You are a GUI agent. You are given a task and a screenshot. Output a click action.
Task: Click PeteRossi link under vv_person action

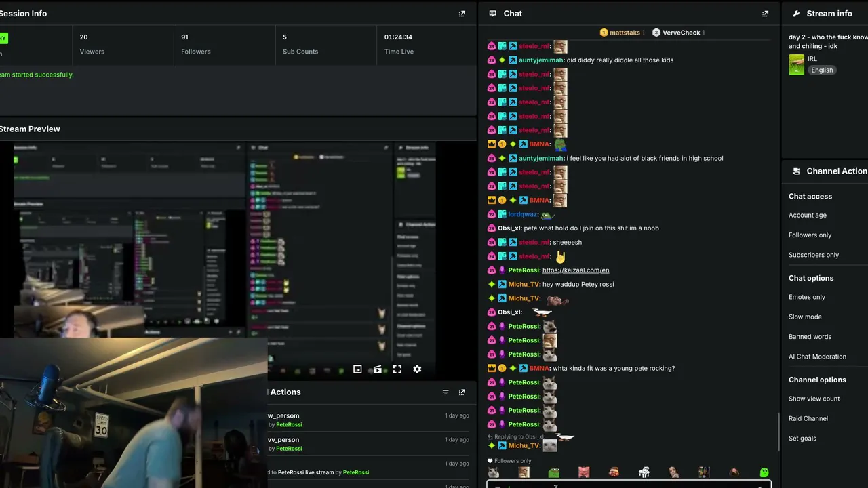click(x=289, y=449)
